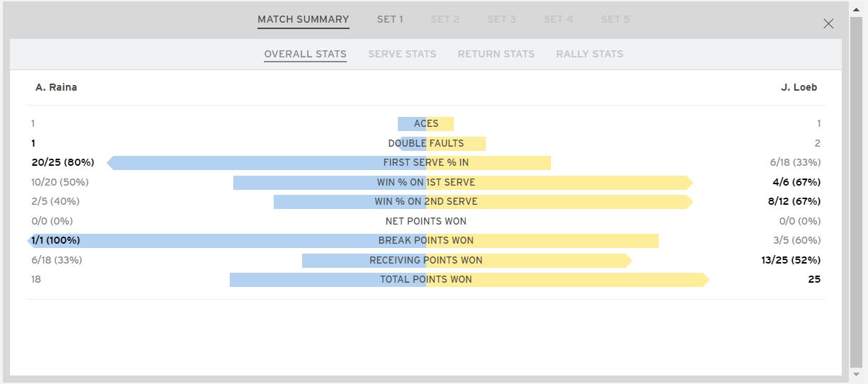The height and width of the screenshot is (384, 868).
Task: Open the Match Summary tab
Action: pos(303,19)
